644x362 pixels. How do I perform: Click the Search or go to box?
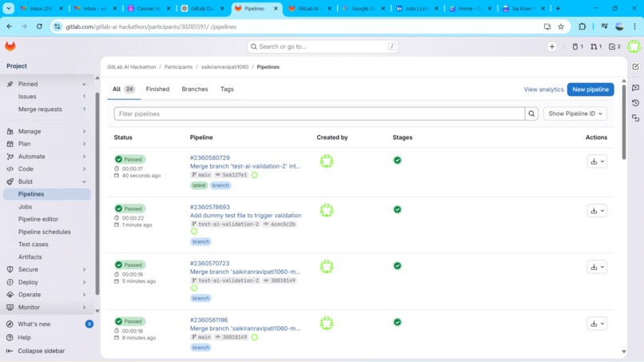click(323, 47)
